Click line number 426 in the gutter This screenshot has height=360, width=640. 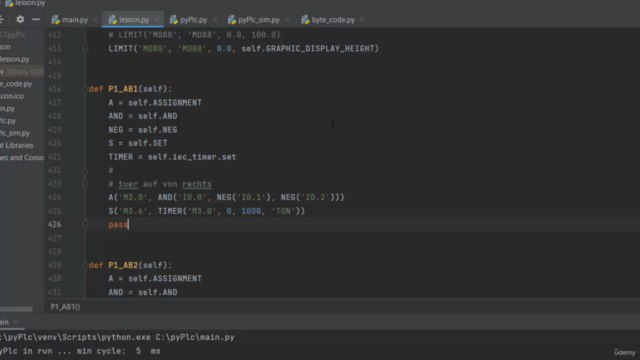(x=54, y=224)
